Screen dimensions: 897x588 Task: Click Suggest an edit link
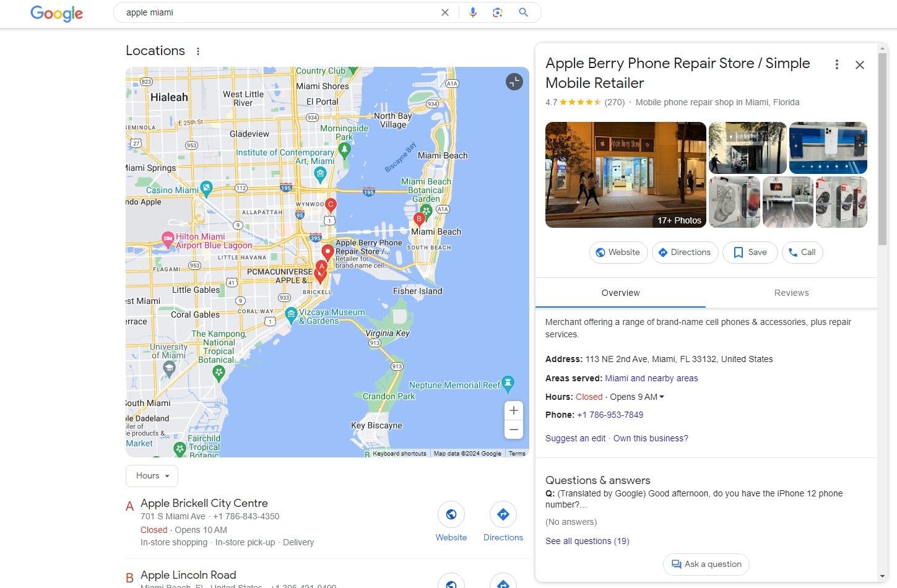(575, 438)
